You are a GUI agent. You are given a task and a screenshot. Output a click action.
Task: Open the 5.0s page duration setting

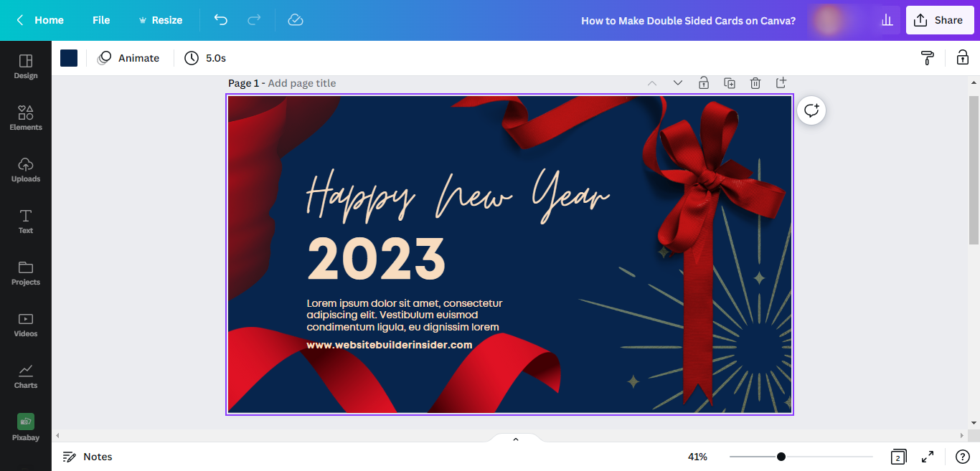pos(205,58)
